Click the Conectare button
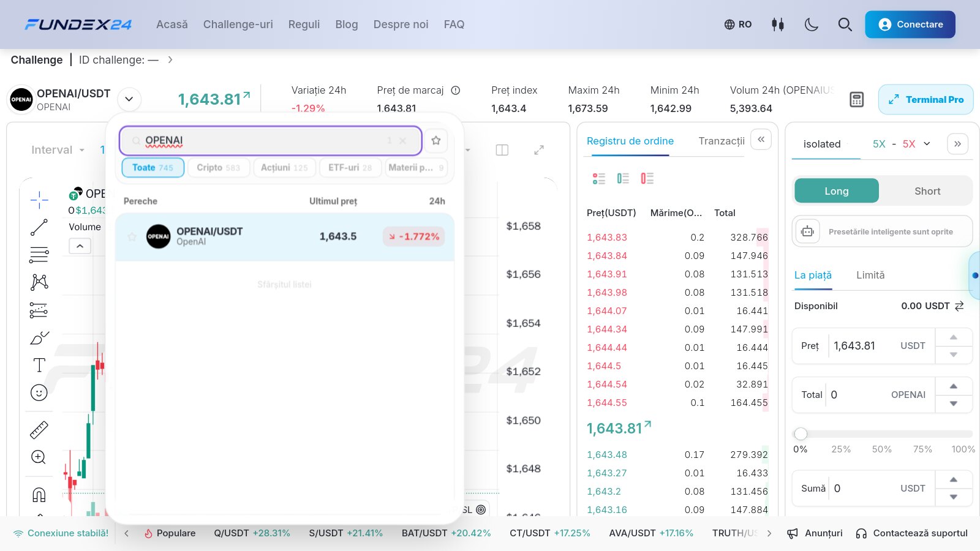Screen dimensions: 980x551 (910, 24)
